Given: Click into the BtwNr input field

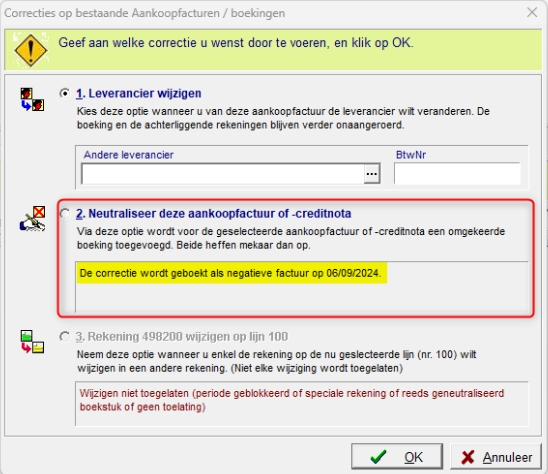Looking at the screenshot, I should point(457,173).
